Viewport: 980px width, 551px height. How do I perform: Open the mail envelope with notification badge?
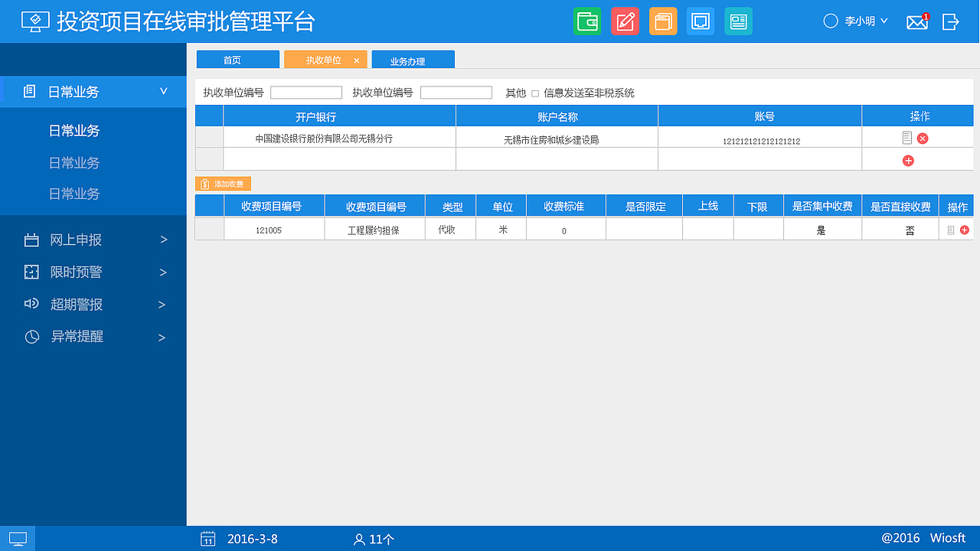[x=917, y=21]
